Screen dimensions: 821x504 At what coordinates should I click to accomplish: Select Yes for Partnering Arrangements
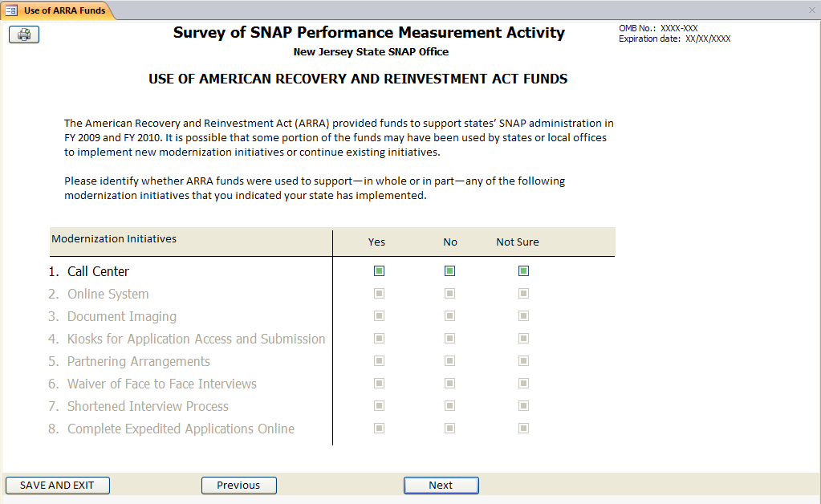[379, 361]
